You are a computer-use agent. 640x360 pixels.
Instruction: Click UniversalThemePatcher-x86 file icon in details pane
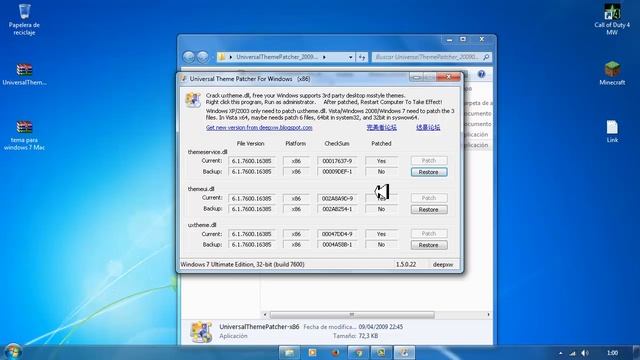pos(201,332)
